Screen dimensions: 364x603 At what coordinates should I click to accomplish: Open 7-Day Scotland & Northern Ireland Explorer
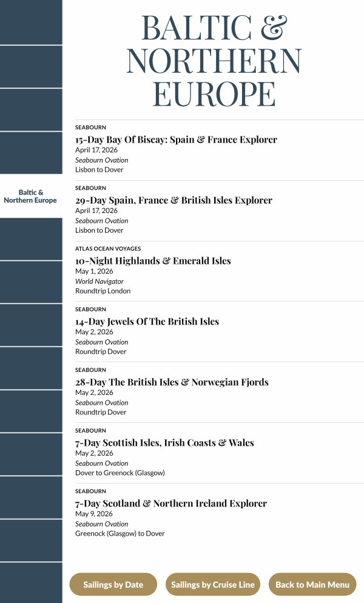pos(170,504)
